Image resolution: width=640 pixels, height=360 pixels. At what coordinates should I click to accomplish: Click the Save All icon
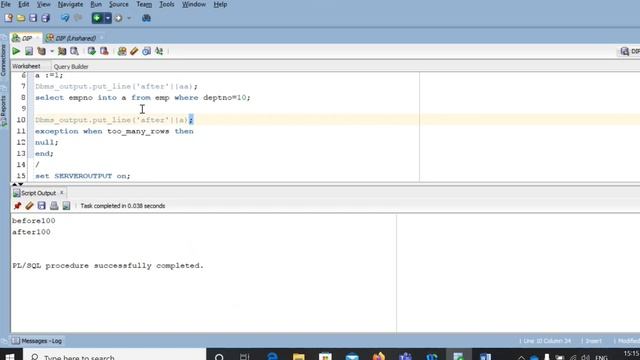[45, 18]
